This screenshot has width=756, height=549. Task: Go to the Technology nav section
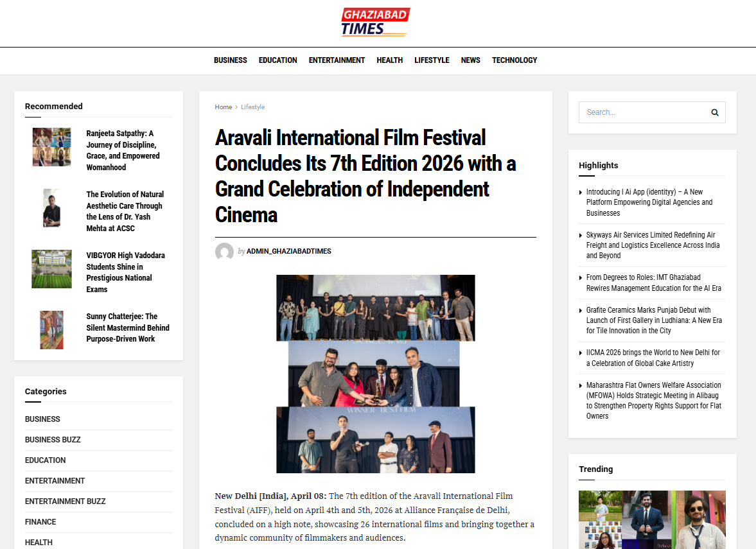(x=514, y=60)
